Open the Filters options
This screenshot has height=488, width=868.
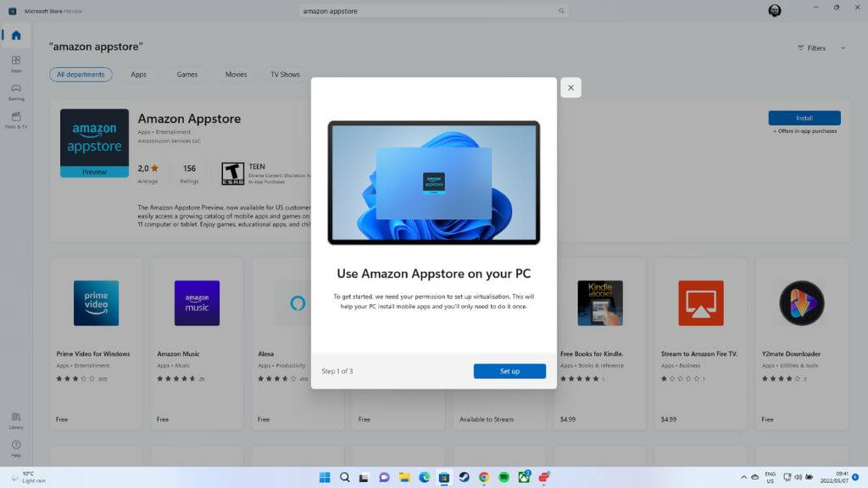click(811, 48)
